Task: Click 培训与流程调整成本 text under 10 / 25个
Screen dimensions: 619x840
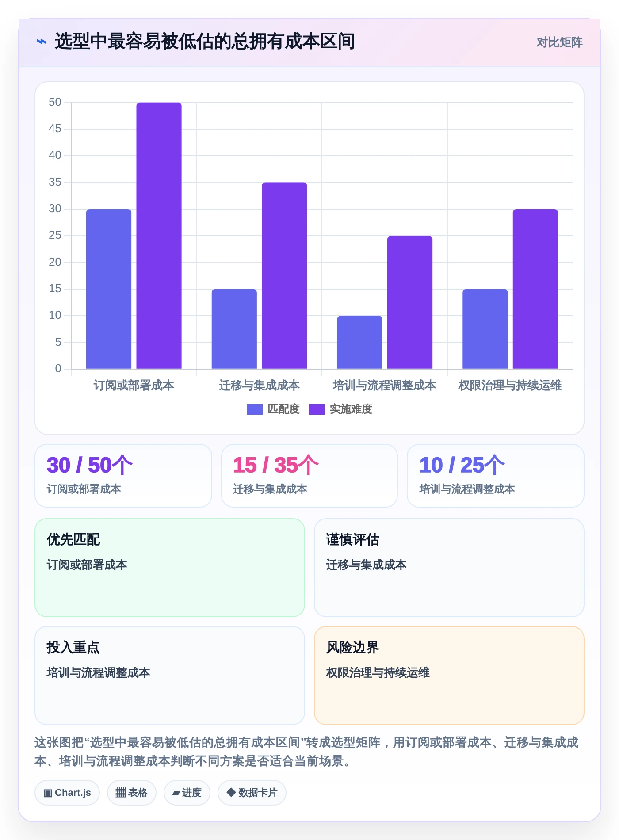Action: point(467,489)
